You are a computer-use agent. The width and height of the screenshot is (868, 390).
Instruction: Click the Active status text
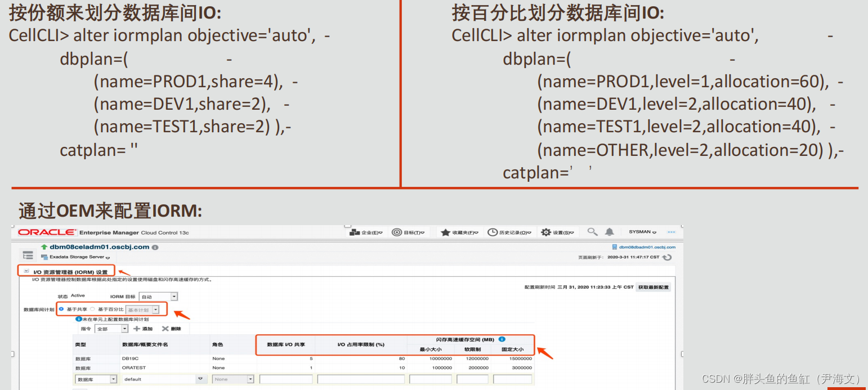click(78, 296)
